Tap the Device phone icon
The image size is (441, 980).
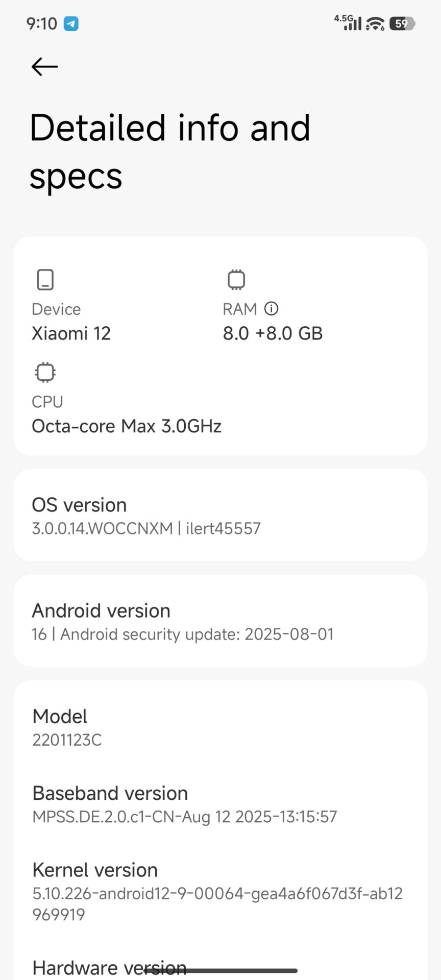point(45,280)
